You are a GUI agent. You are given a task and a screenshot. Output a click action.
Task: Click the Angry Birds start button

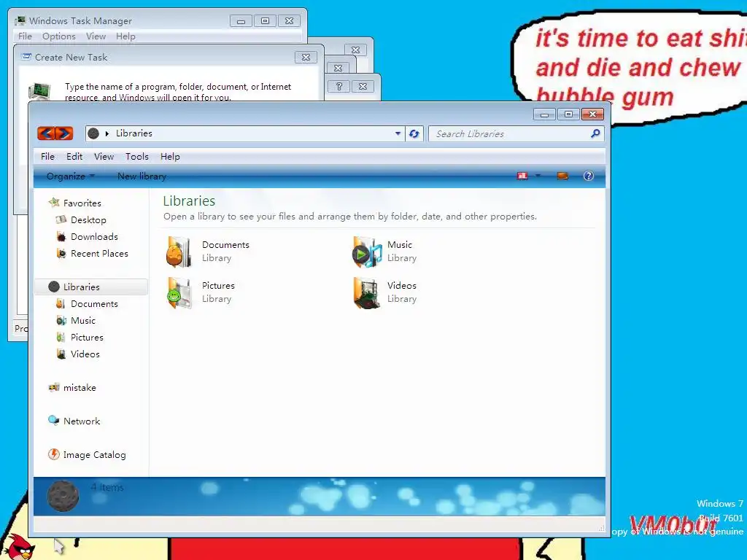tap(21, 548)
